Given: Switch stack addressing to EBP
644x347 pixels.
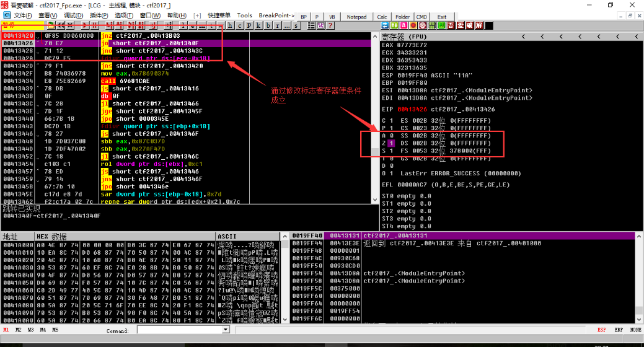Looking at the screenshot, I should pos(619,330).
